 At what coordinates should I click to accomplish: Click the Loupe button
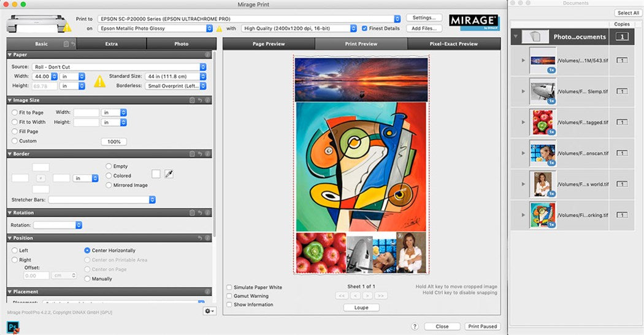point(361,307)
